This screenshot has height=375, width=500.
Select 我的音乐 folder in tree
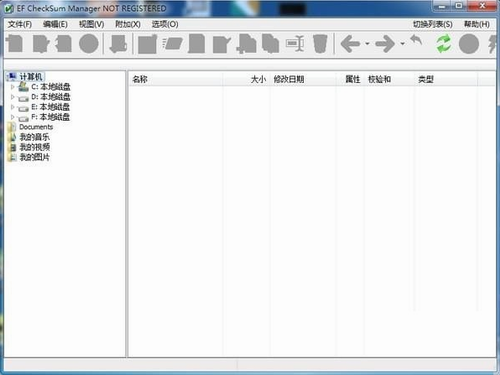pos(35,137)
